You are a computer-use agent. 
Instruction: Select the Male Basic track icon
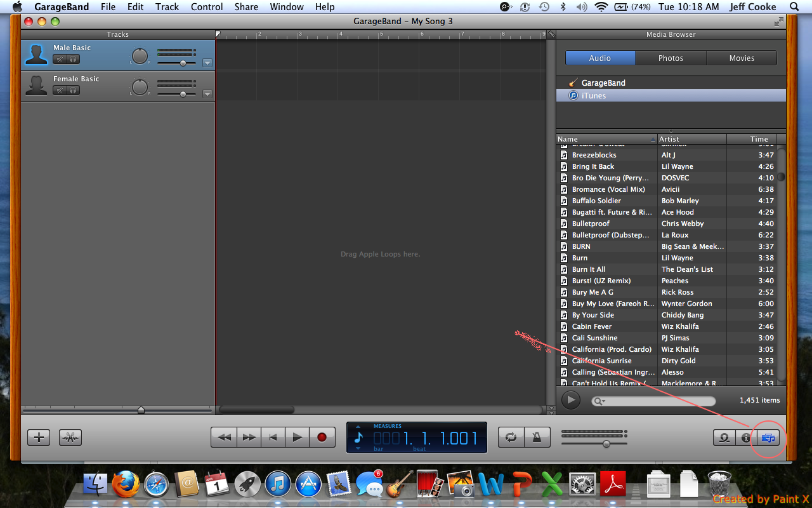click(x=36, y=55)
